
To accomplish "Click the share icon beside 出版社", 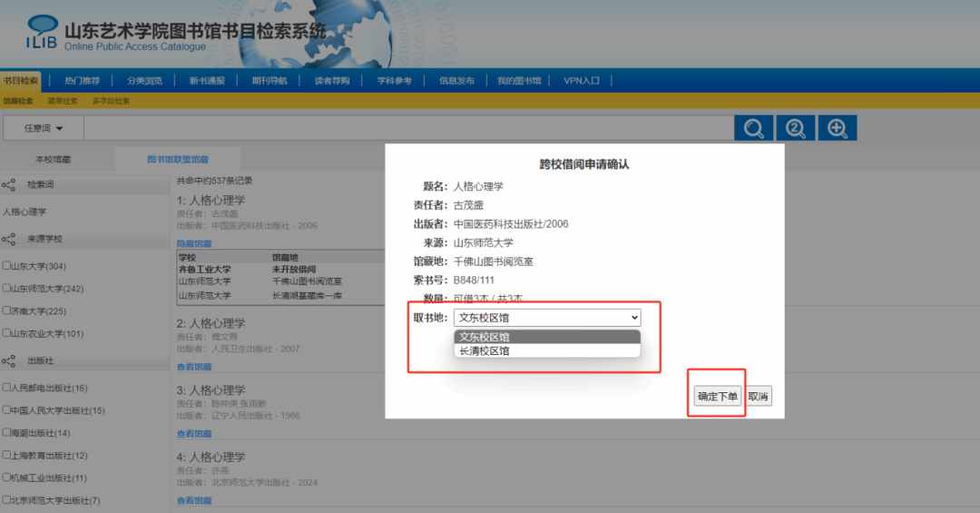I will [x=9, y=361].
